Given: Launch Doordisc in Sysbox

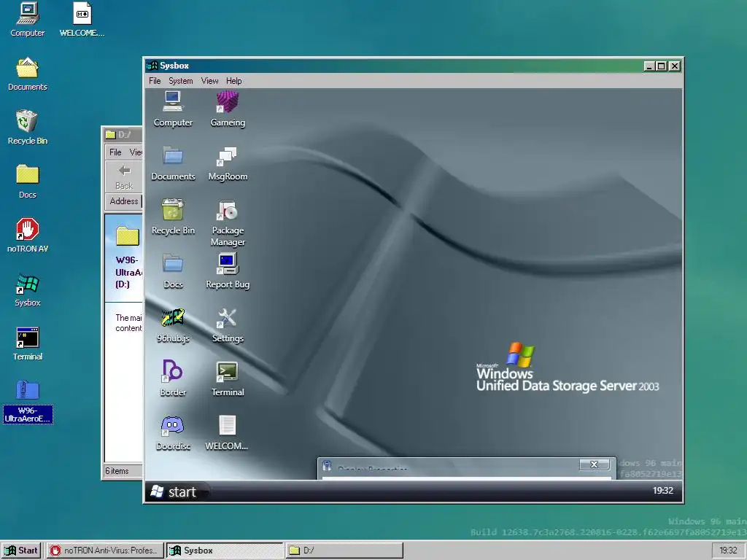Looking at the screenshot, I should [173, 433].
